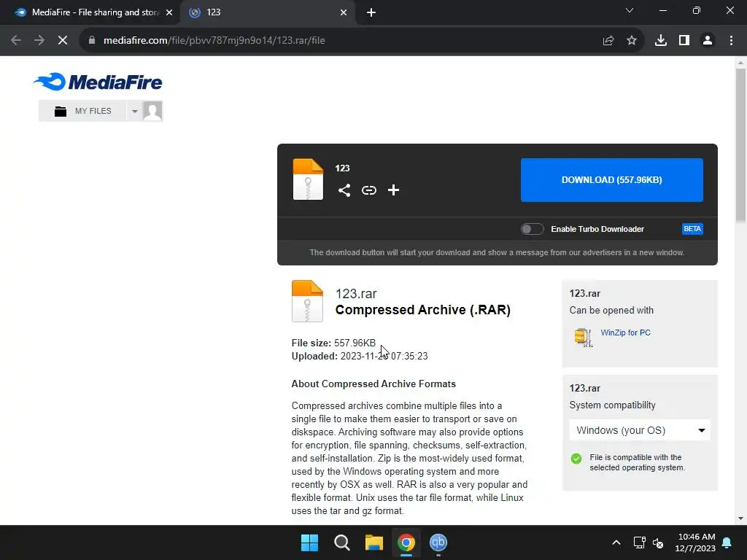747x560 pixels.
Task: Click Chrome icon in taskbar
Action: tap(406, 542)
